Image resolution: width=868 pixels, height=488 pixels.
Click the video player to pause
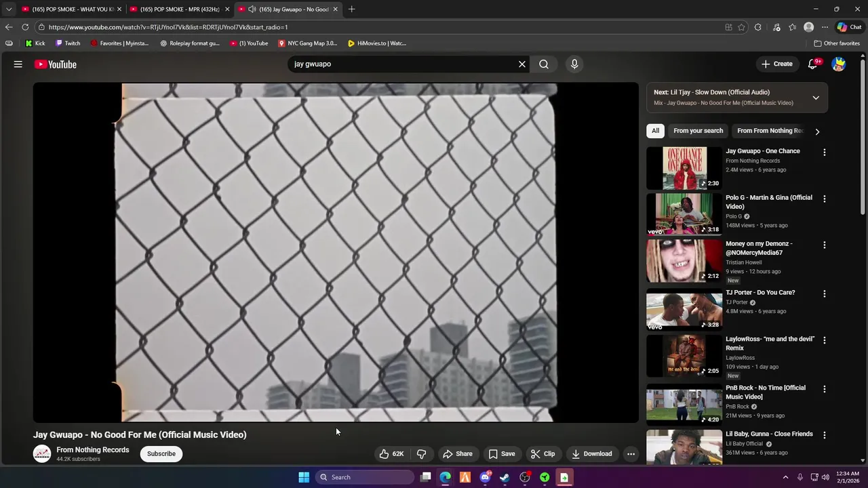[336, 252]
